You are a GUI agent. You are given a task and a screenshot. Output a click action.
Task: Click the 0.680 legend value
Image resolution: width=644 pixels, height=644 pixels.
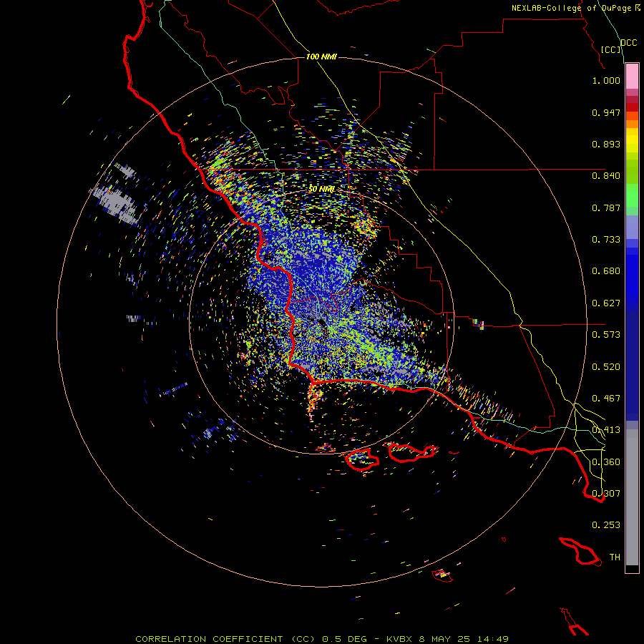pos(606,271)
